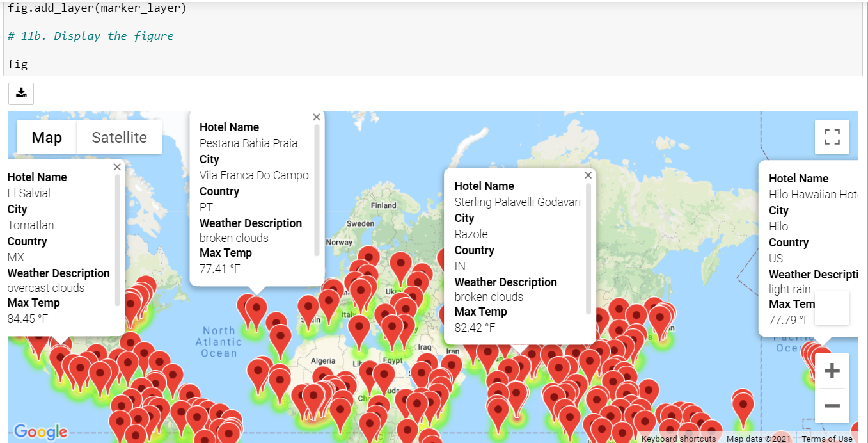Switch to the Satellite map view

[x=119, y=138]
